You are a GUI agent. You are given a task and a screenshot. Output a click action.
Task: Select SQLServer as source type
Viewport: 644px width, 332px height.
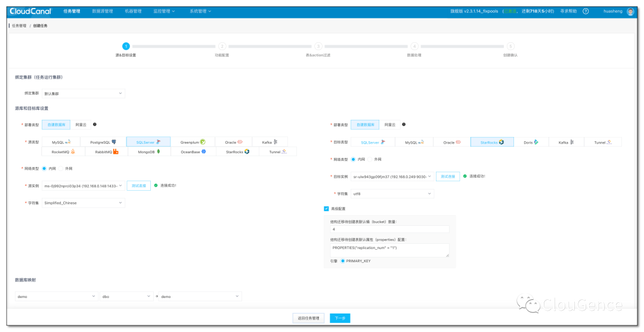pos(148,142)
